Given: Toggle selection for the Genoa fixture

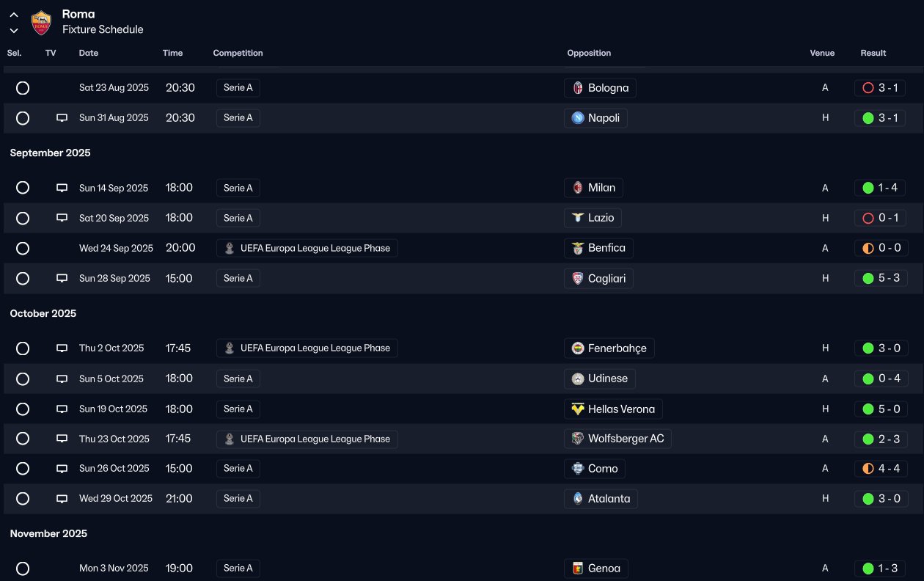Looking at the screenshot, I should click(x=23, y=569).
